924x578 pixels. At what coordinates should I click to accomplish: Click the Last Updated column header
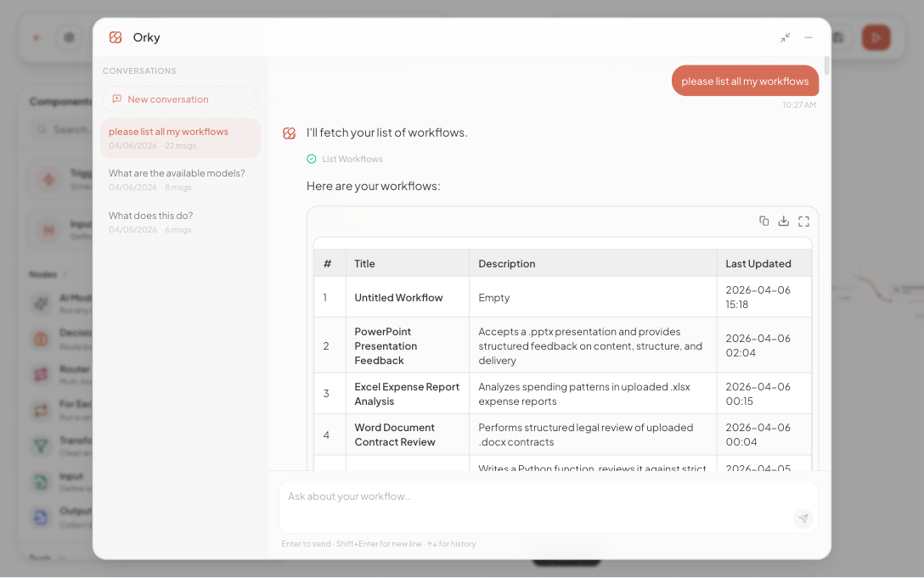(758, 264)
